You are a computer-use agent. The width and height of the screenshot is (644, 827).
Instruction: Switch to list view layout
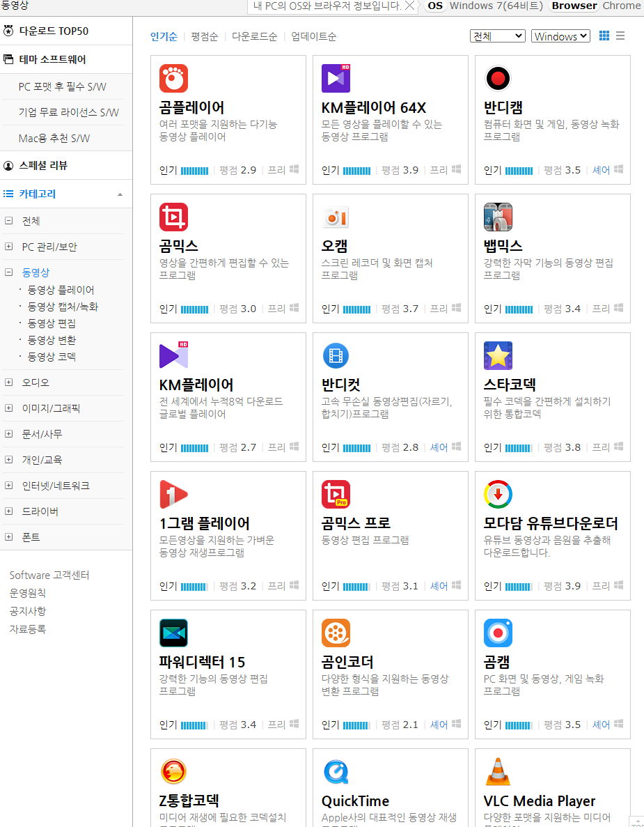(x=620, y=36)
